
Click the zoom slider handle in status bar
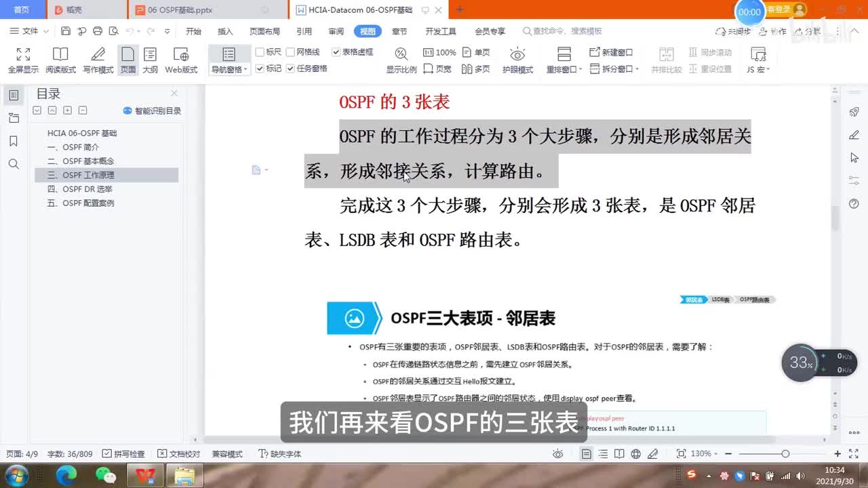(x=785, y=453)
